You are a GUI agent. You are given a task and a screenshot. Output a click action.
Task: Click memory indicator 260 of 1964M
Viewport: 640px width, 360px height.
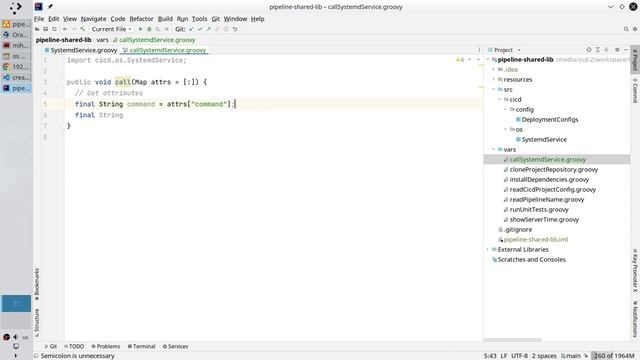[x=614, y=356]
